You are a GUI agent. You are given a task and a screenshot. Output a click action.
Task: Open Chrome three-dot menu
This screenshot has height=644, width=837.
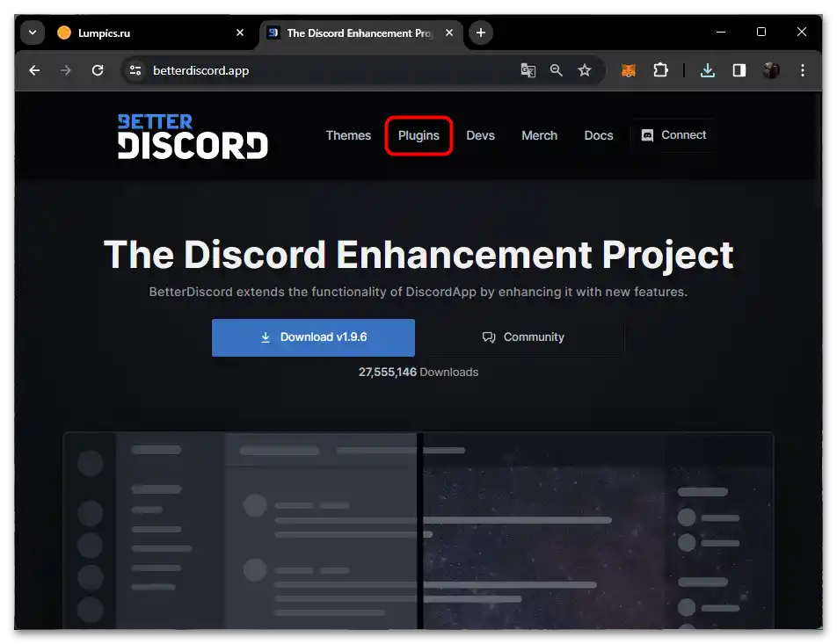click(x=803, y=70)
